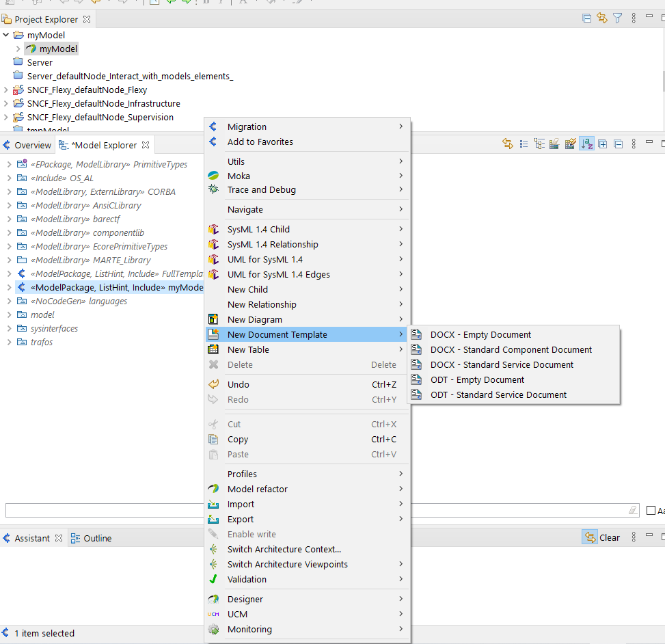This screenshot has width=665, height=644.
Task: Choose Add to Favorites
Action: pyautogui.click(x=308, y=142)
